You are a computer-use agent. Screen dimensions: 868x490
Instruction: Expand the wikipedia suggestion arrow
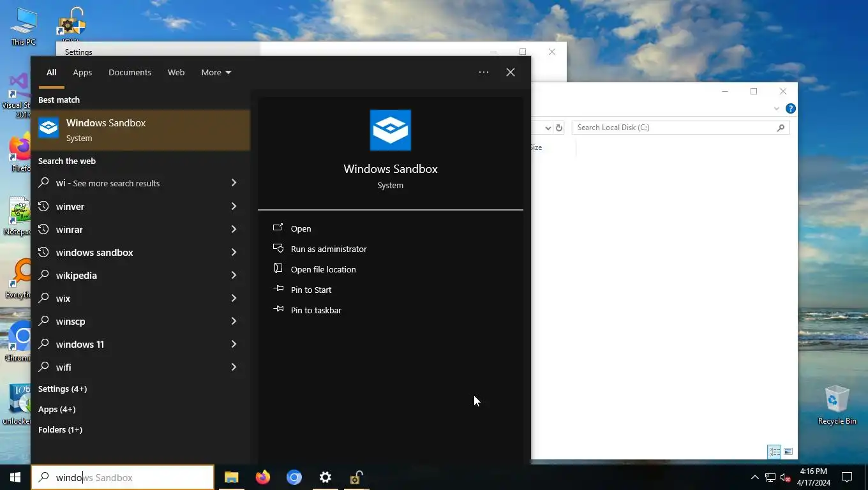(x=234, y=275)
